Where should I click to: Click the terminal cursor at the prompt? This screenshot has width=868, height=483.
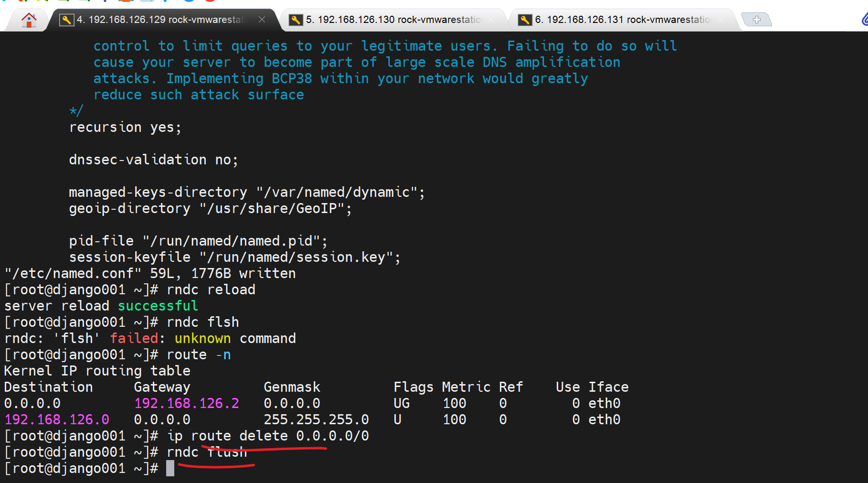click(x=170, y=468)
